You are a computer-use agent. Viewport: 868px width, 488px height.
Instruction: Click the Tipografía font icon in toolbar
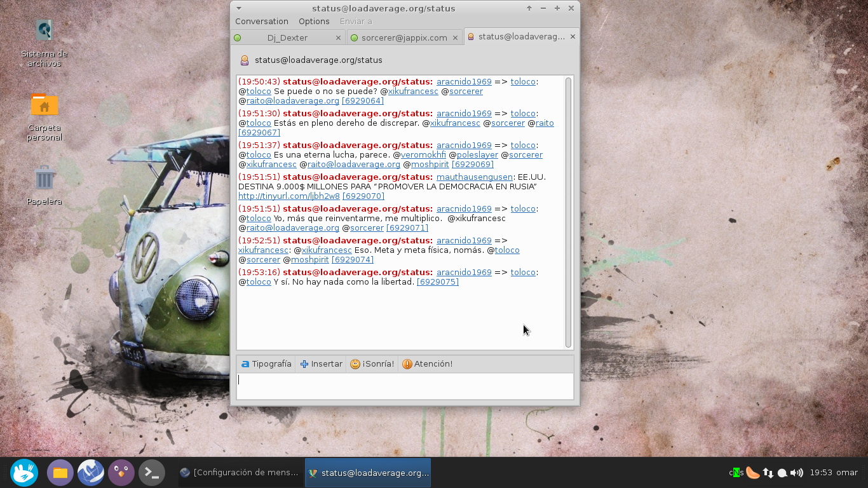tap(245, 364)
